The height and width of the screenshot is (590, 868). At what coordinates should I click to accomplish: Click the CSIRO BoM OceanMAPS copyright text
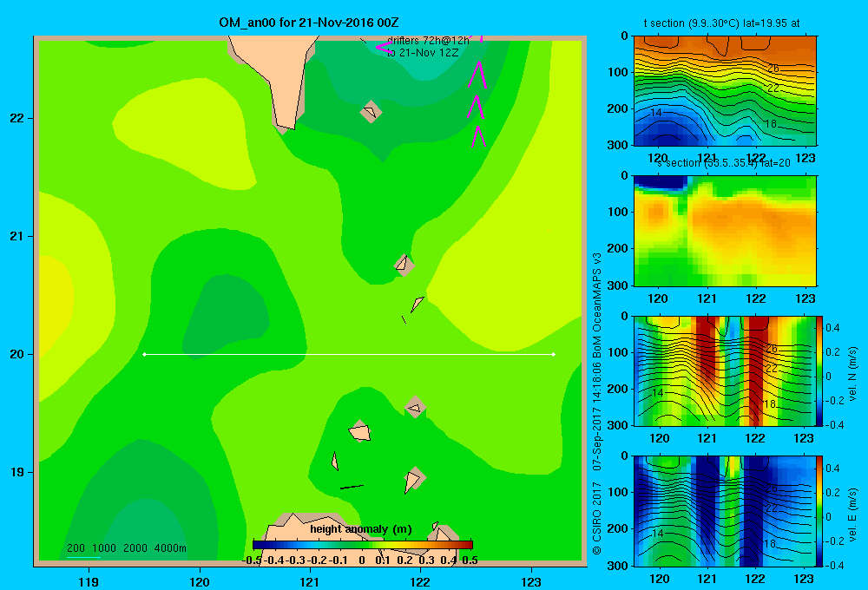click(597, 403)
